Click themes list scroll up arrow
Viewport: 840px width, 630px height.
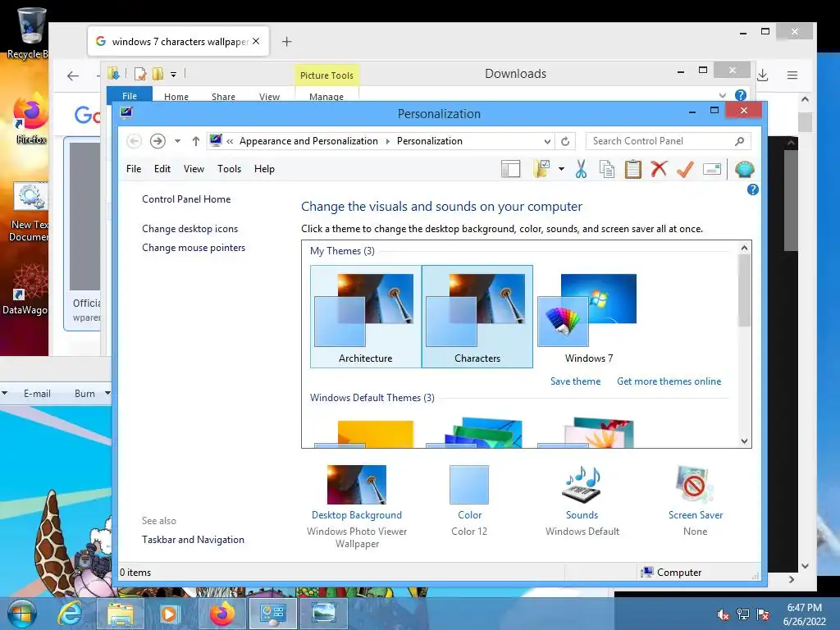[x=744, y=248]
